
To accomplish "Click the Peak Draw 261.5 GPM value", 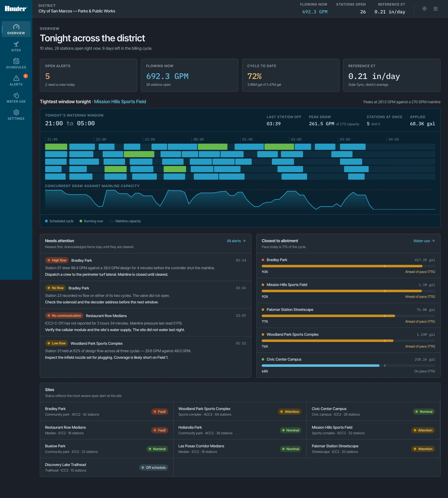I will (322, 124).
